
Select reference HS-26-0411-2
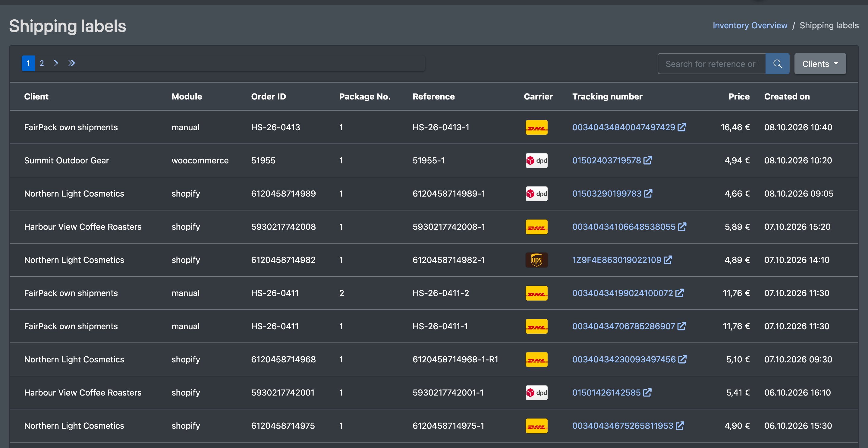tap(440, 293)
